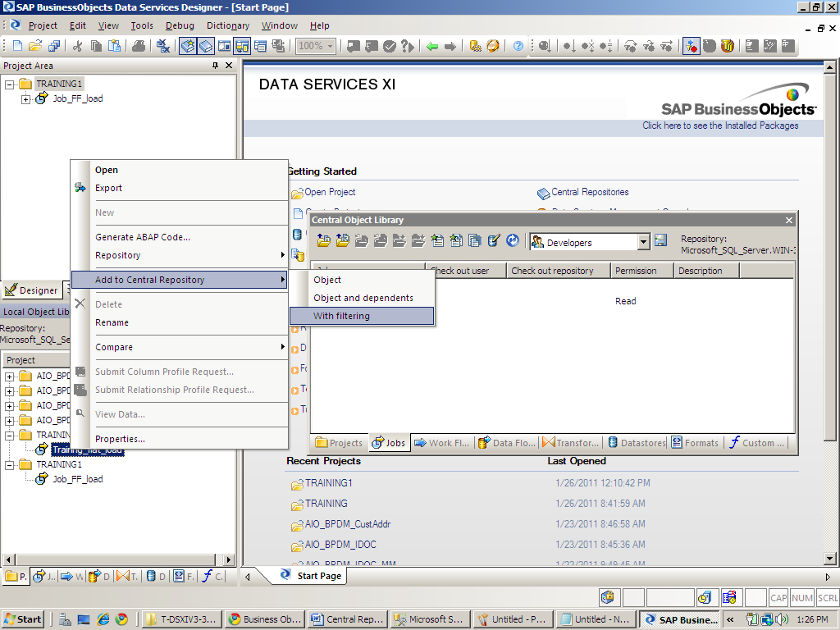Image resolution: width=840 pixels, height=630 pixels.
Task: Open the Data Services Management Console icon
Action: tap(493, 46)
